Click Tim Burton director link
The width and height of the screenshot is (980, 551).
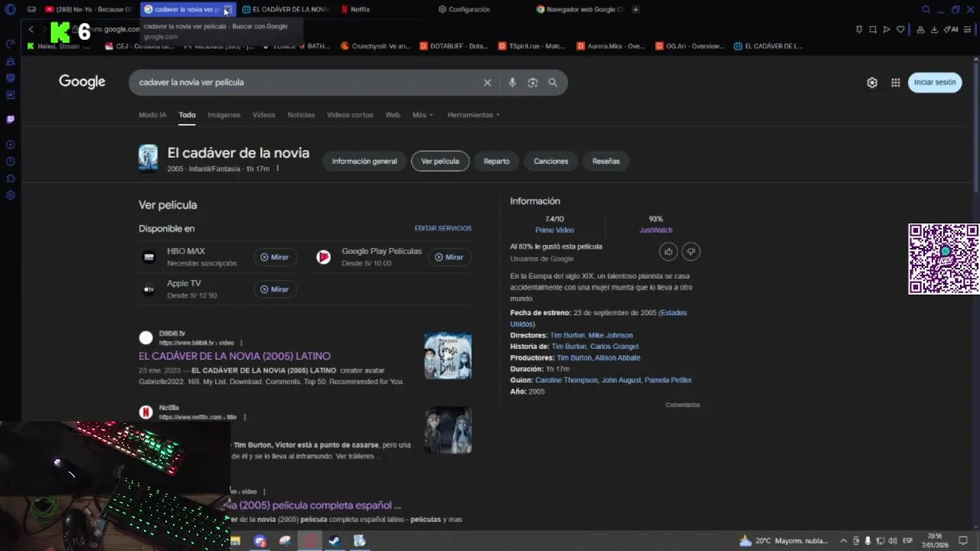[x=567, y=335]
